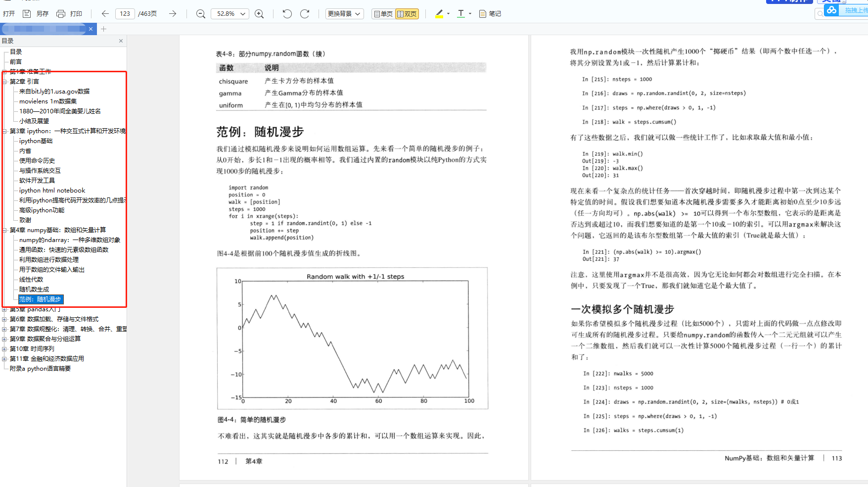Viewport: 868px width, 487px height.
Task: Rotate page clockwise
Action: tap(305, 14)
